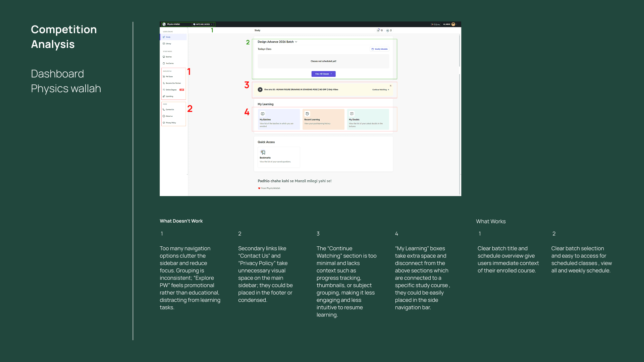This screenshot has width=644, height=362.
Task: Click the Continue Watching link
Action: coord(380,89)
